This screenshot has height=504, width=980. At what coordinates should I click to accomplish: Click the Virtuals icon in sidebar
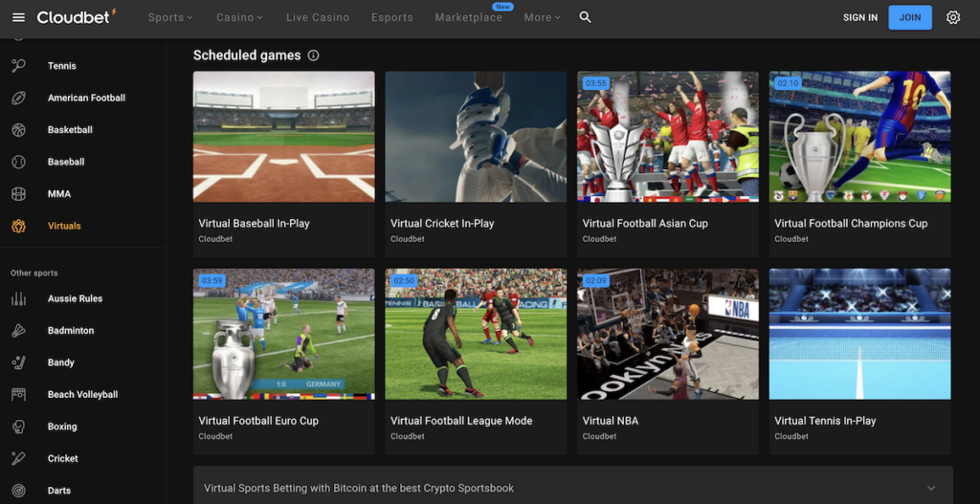click(x=19, y=226)
